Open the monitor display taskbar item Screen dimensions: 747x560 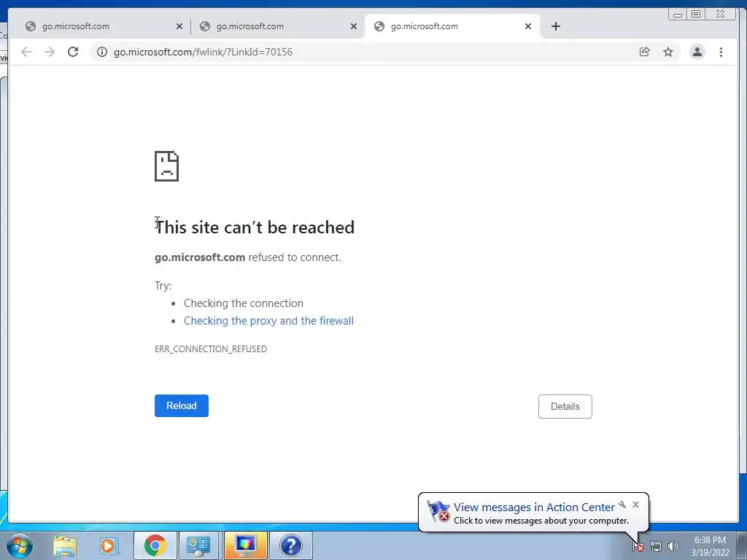(x=246, y=545)
